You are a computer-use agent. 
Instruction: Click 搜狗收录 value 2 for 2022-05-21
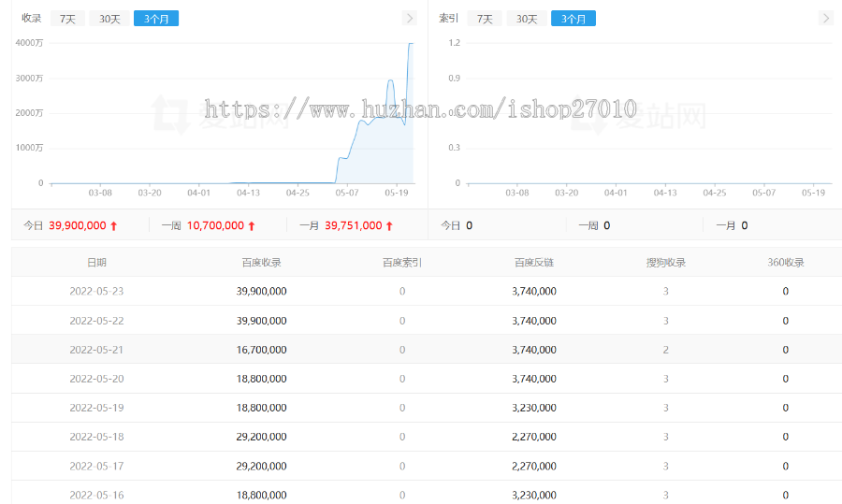click(x=666, y=350)
